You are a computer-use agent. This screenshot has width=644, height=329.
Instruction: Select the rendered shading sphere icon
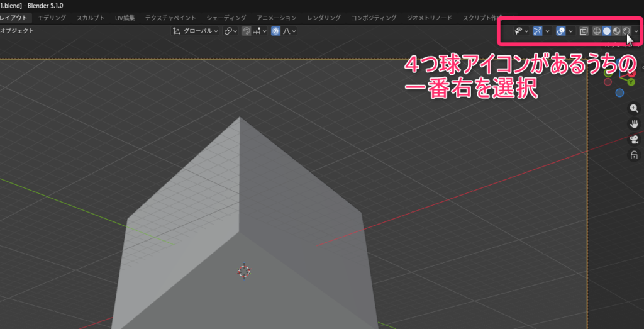626,31
